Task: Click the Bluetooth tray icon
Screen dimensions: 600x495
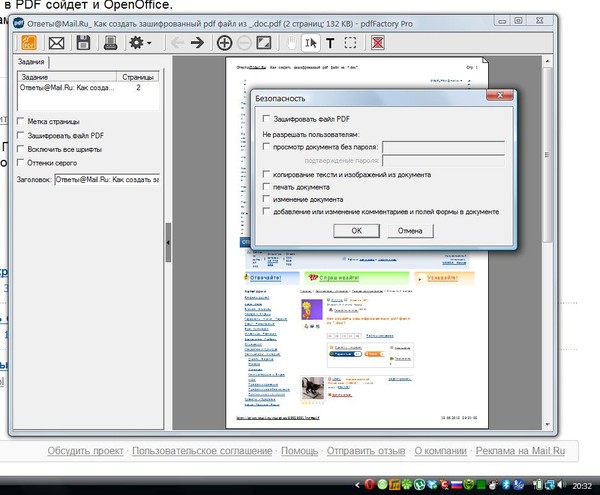Action: (506, 485)
